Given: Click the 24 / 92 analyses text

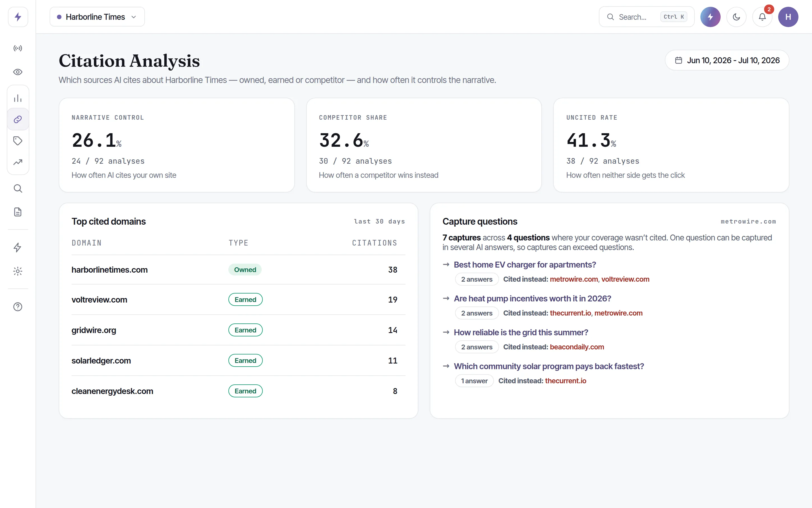Looking at the screenshot, I should click(x=108, y=161).
